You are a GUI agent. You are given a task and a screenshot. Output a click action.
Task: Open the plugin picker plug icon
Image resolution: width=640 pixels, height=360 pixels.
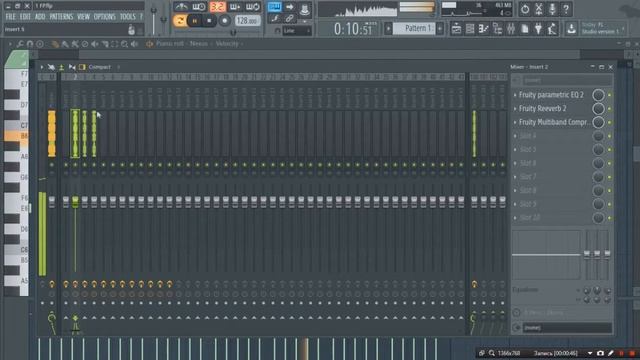tap(538, 29)
